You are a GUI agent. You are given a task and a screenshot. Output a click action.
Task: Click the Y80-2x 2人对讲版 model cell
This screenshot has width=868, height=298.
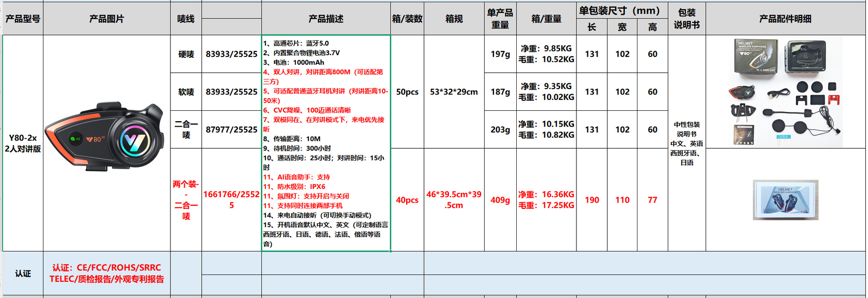point(23,143)
